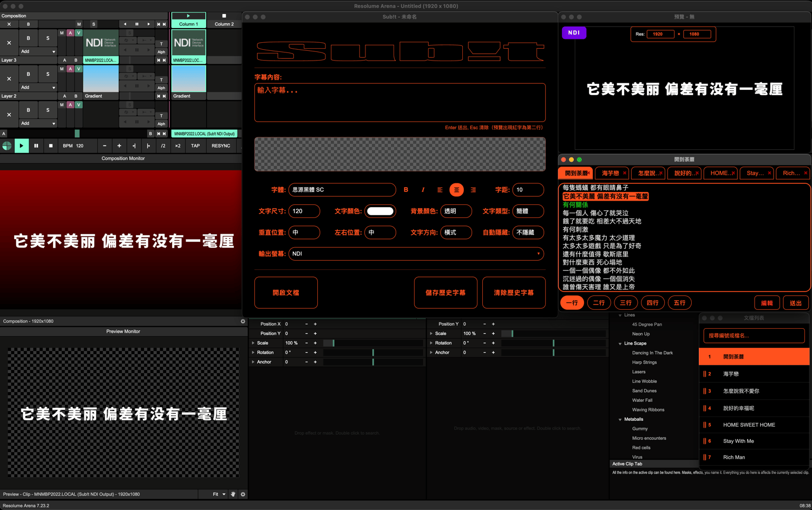The height and width of the screenshot is (510, 812).
Task: Enable italic text formatting in SubIt
Action: coord(423,190)
